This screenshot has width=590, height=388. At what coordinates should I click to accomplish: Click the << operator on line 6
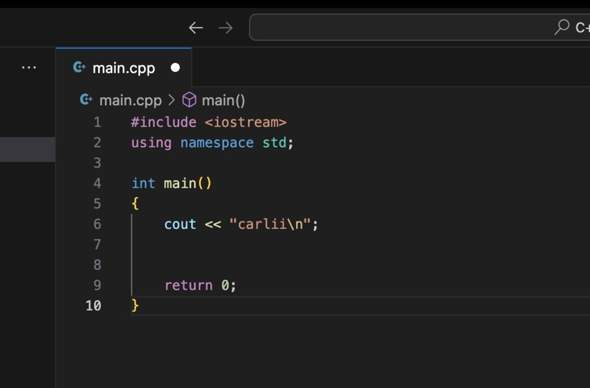tap(213, 224)
